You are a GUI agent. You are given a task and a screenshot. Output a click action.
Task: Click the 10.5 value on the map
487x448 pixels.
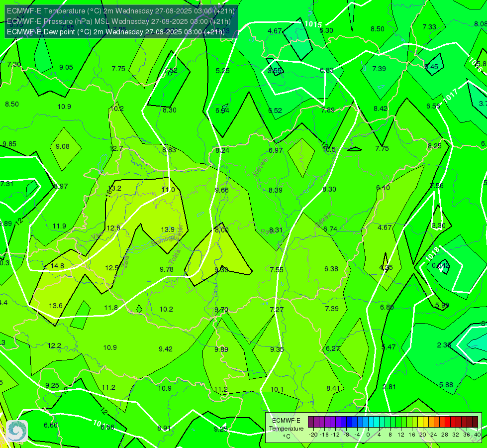click(x=329, y=149)
